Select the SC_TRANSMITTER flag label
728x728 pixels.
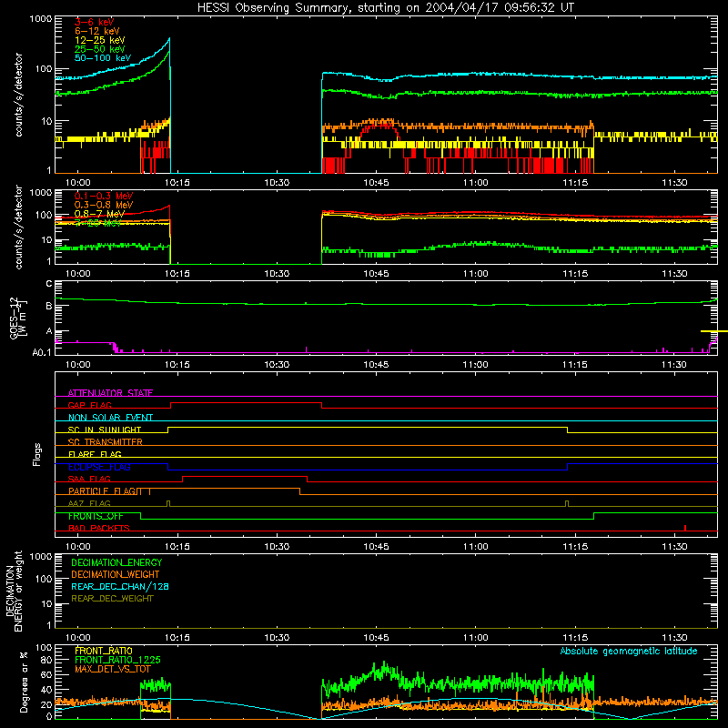(x=105, y=442)
